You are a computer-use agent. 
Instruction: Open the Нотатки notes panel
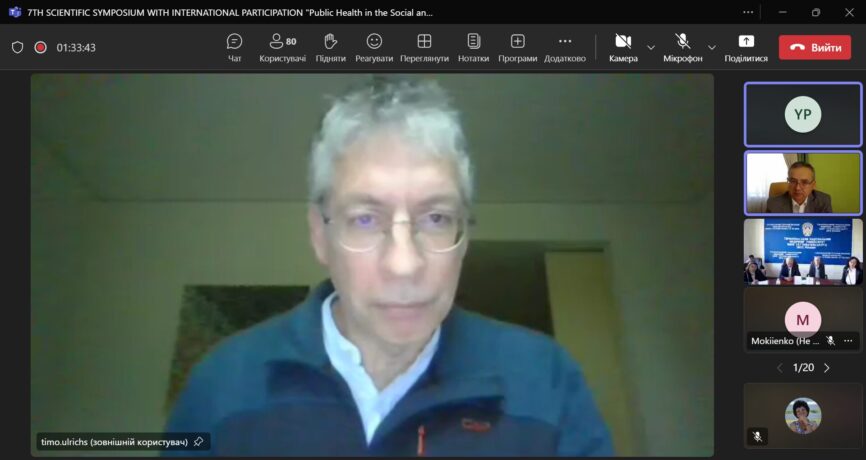(473, 47)
